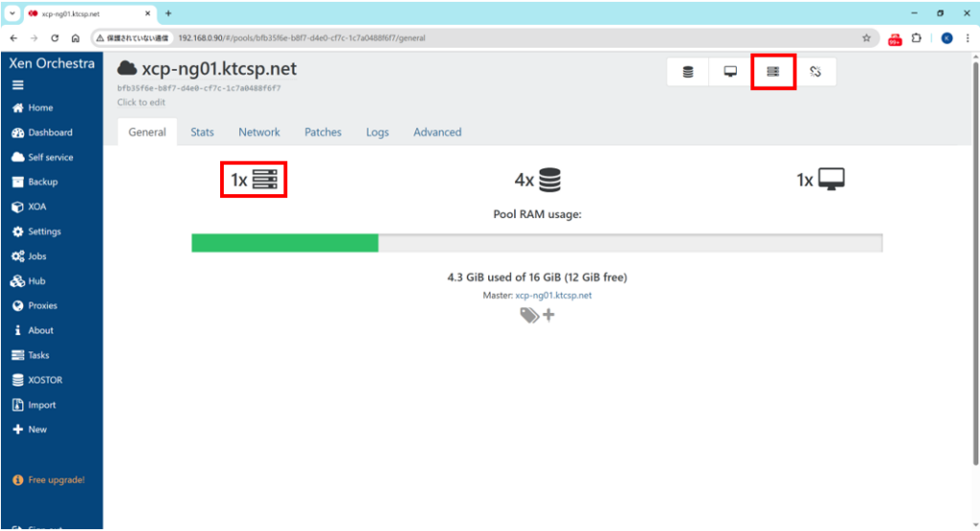Go to Dashboard in the sidebar

pyautogui.click(x=49, y=132)
